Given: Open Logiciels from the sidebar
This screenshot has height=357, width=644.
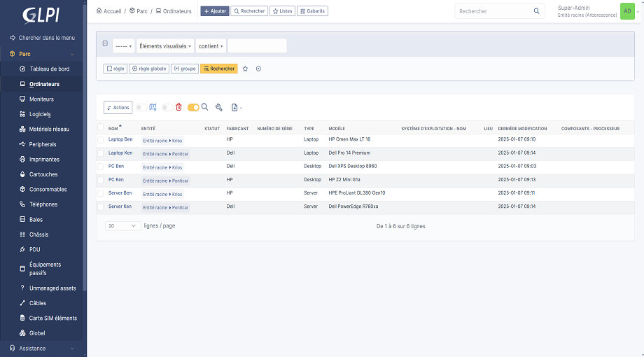Looking at the screenshot, I should click(40, 114).
